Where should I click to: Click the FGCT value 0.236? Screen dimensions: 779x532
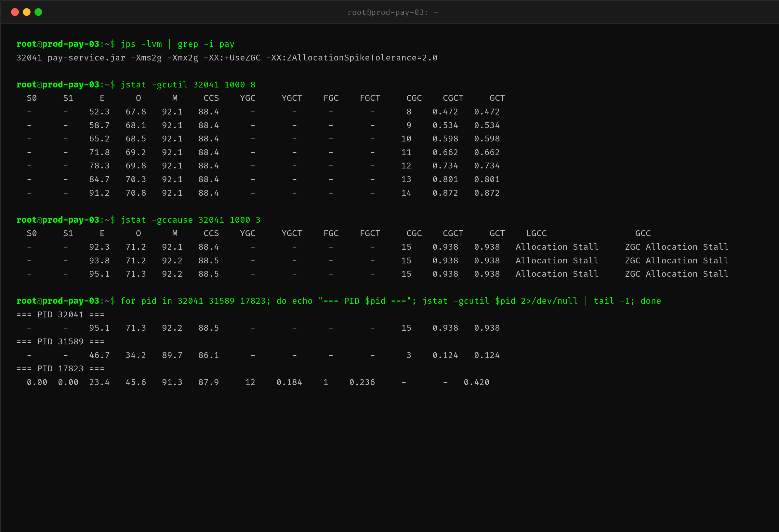362,382
